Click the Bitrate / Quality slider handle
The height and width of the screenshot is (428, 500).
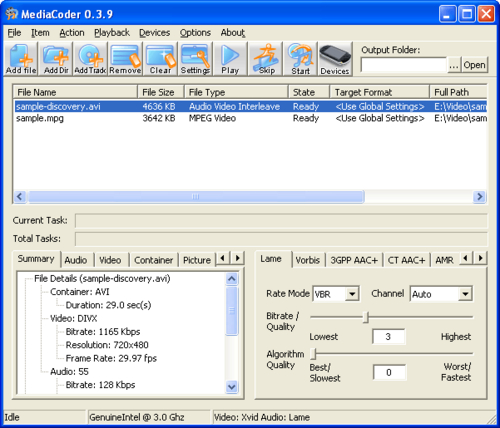point(366,317)
